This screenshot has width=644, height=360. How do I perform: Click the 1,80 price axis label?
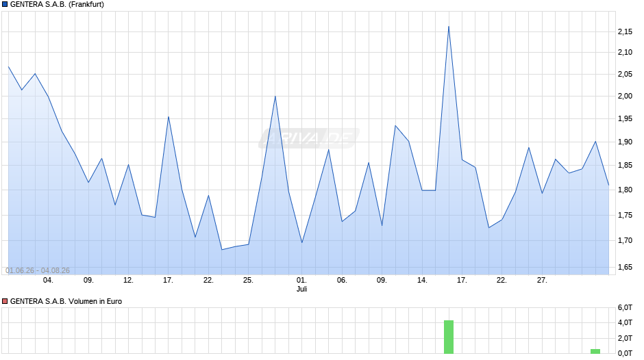[625, 190]
